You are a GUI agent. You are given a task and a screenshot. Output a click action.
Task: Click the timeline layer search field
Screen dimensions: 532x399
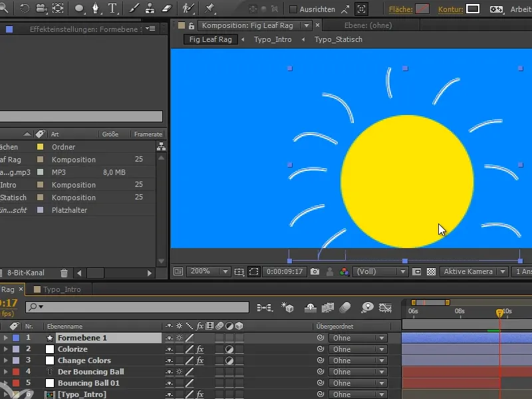click(138, 307)
